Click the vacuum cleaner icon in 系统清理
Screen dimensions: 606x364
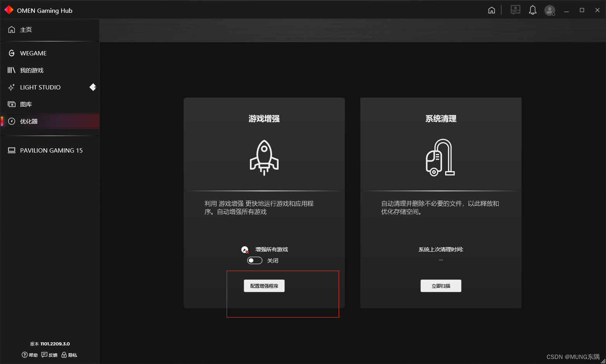pos(441,158)
